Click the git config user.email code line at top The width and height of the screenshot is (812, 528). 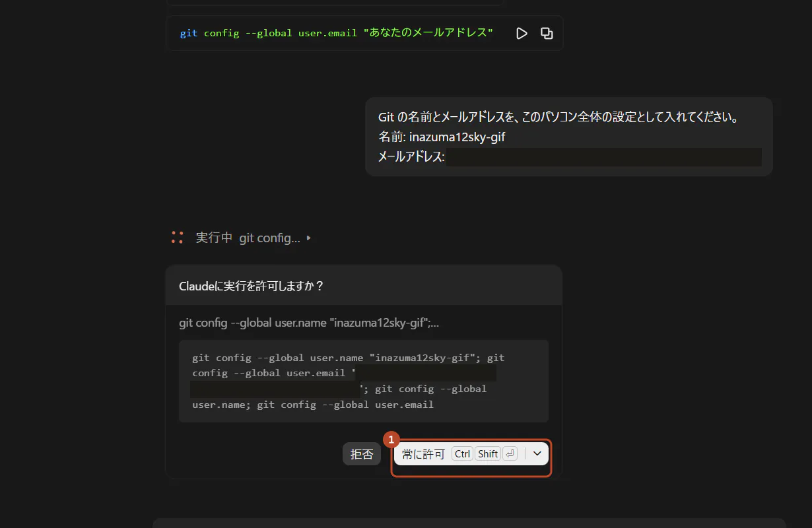coord(337,33)
